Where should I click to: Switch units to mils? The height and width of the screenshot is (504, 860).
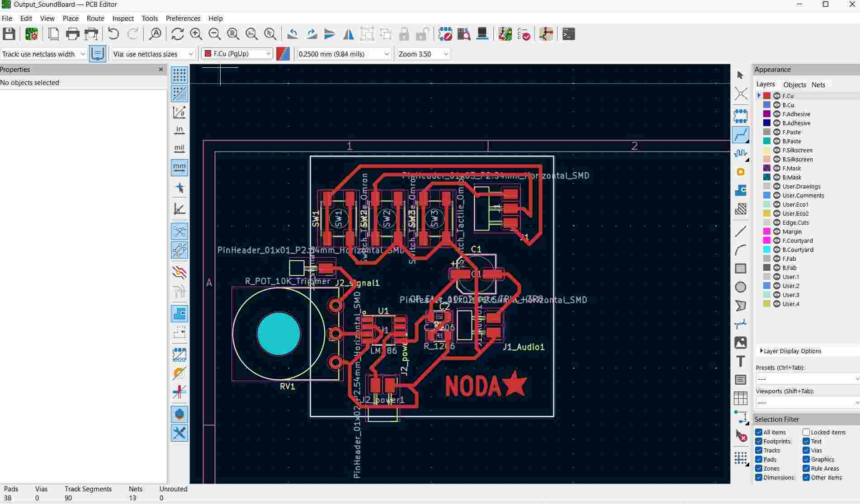coord(180,149)
